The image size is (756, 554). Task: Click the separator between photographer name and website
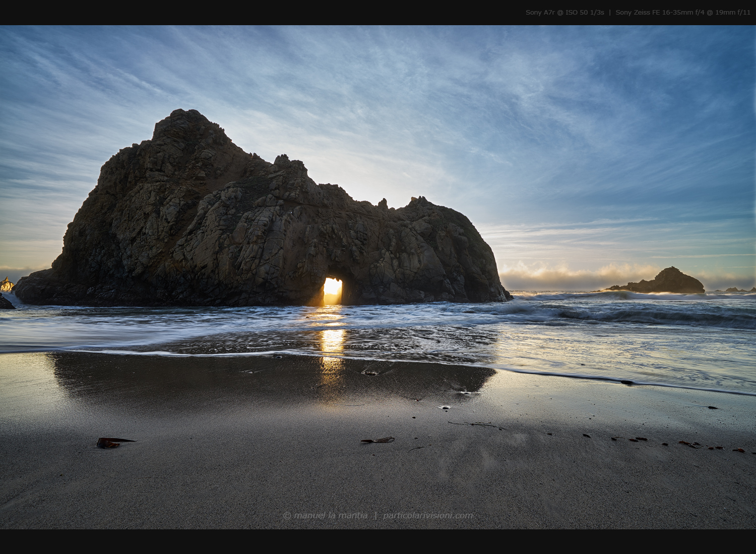pyautogui.click(x=375, y=515)
